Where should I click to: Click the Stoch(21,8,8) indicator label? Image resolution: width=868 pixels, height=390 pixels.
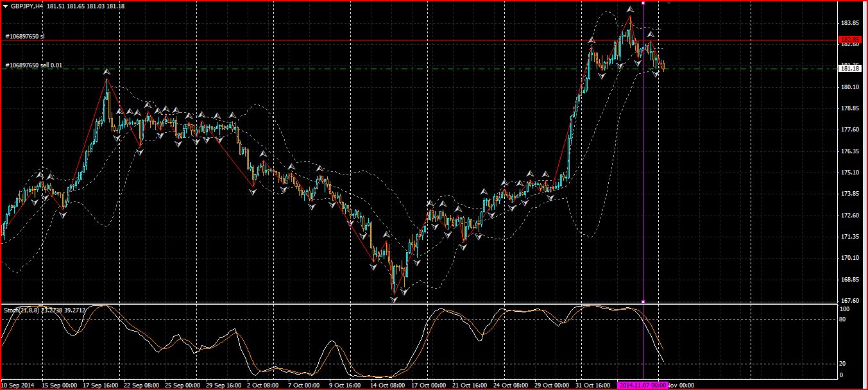pyautogui.click(x=21, y=310)
